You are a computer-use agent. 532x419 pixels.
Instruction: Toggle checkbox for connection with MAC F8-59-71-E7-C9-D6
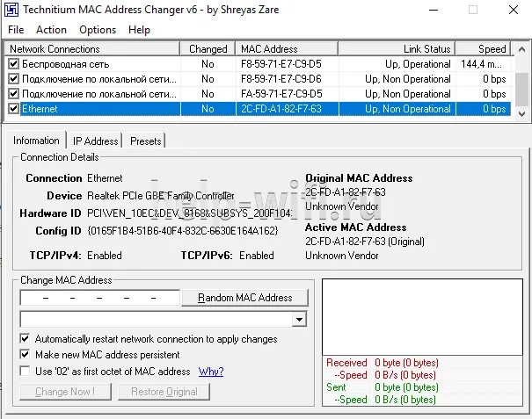click(x=13, y=79)
